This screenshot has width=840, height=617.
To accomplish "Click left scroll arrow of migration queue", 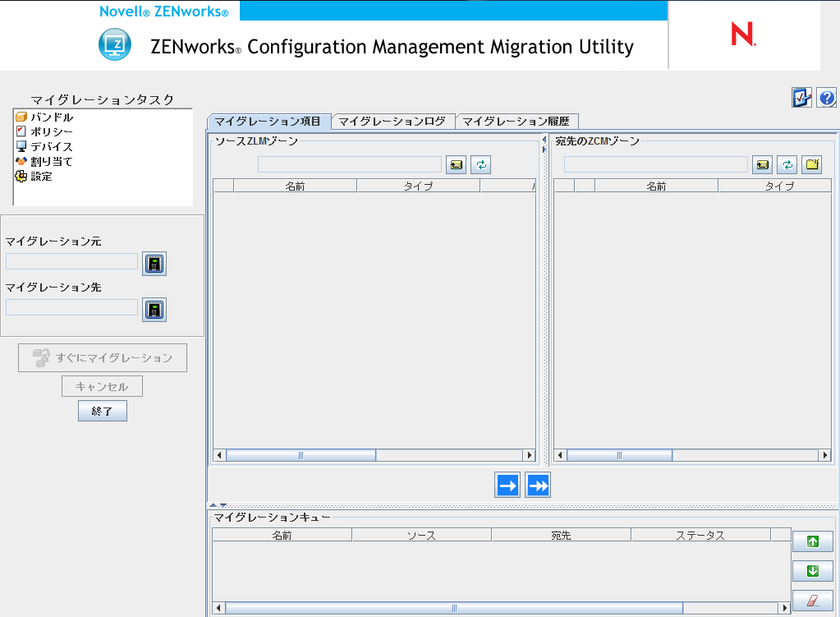I will pyautogui.click(x=218, y=609).
